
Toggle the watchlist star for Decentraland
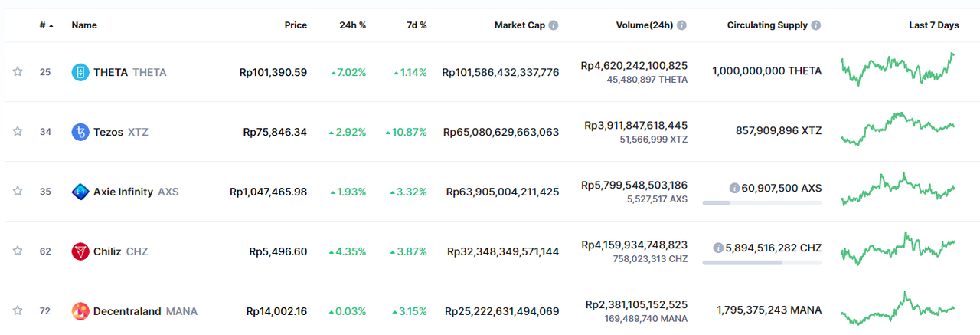tap(18, 311)
